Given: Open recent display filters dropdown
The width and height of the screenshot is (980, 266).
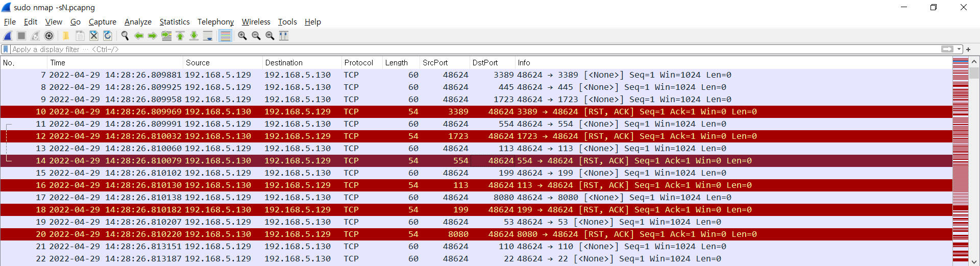Looking at the screenshot, I should coord(959,50).
